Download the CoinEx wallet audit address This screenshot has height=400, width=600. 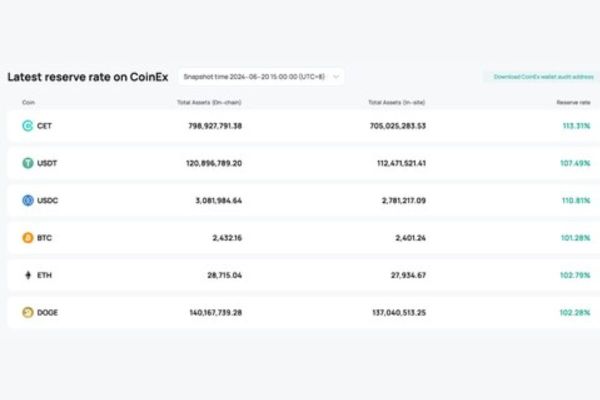[x=544, y=77]
